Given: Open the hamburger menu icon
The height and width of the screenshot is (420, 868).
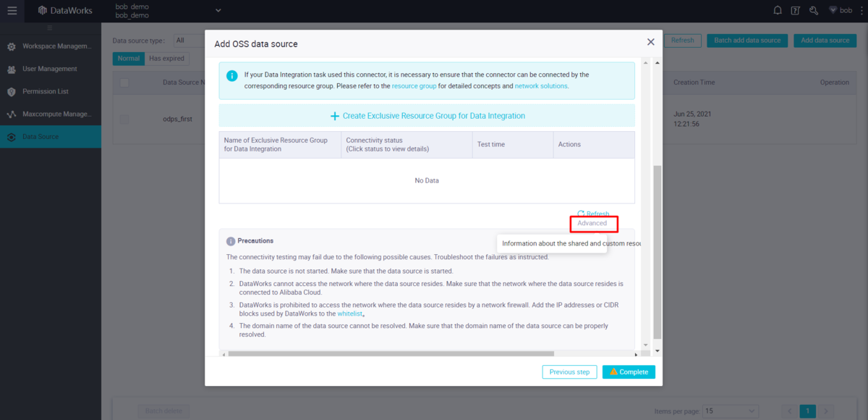Looking at the screenshot, I should pos(12,11).
